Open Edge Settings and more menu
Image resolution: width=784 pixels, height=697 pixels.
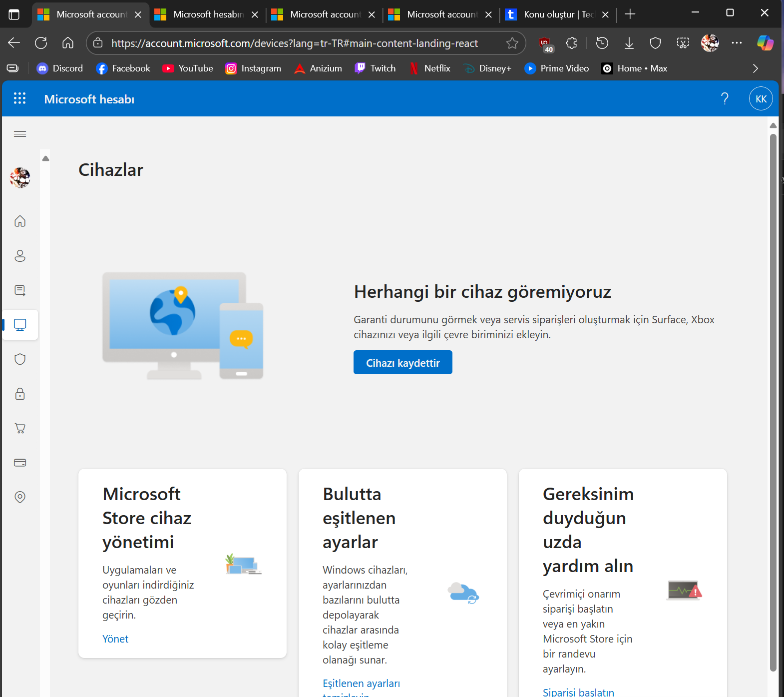click(x=737, y=43)
